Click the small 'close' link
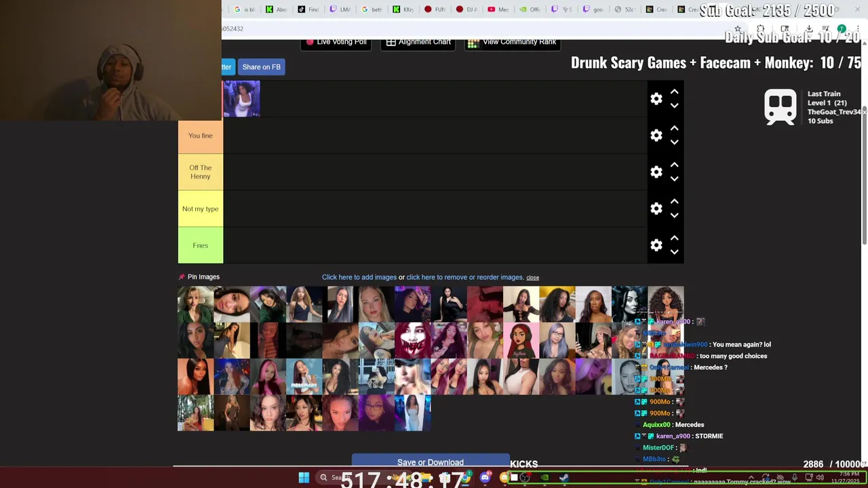The height and width of the screenshot is (488, 868). tap(532, 278)
